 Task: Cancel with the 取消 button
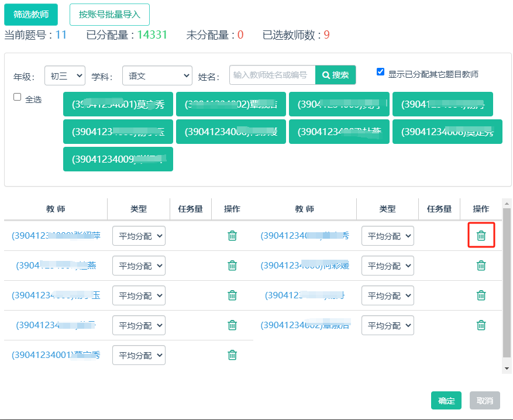[x=485, y=400]
